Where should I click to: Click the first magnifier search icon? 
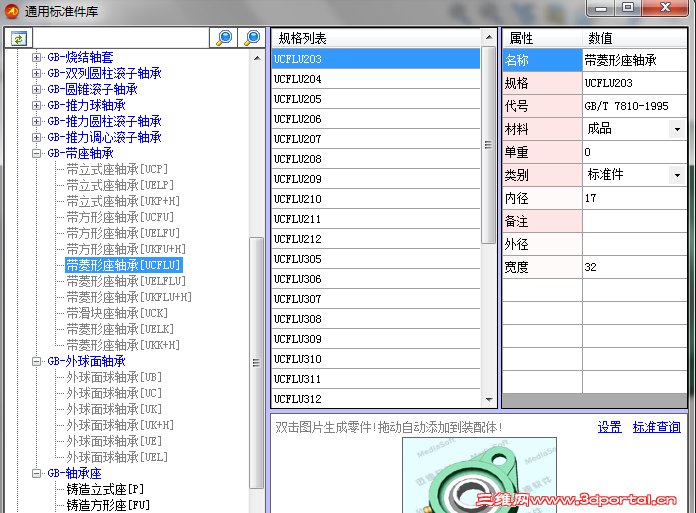pyautogui.click(x=224, y=38)
